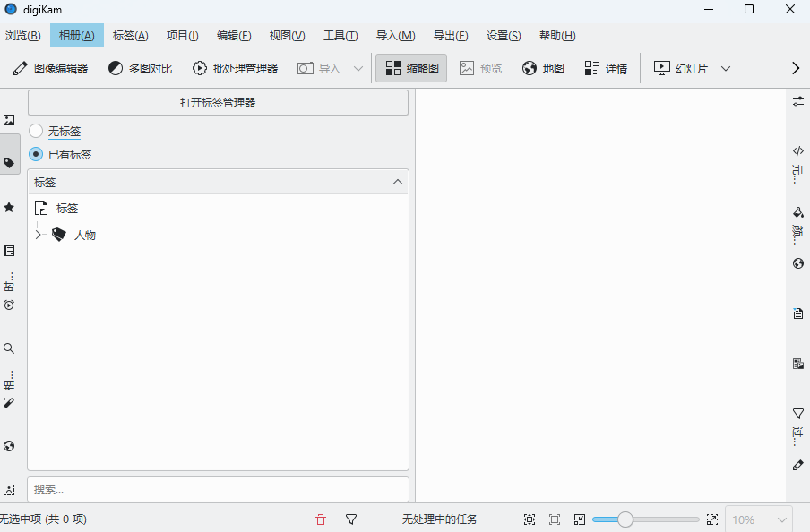
Task: Open the 幻灯片 dropdown arrow
Action: coord(726,67)
